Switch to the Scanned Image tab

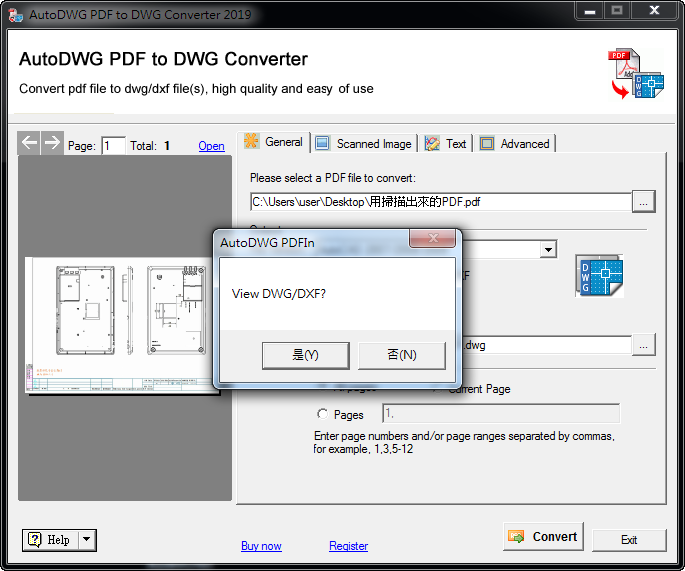364,143
